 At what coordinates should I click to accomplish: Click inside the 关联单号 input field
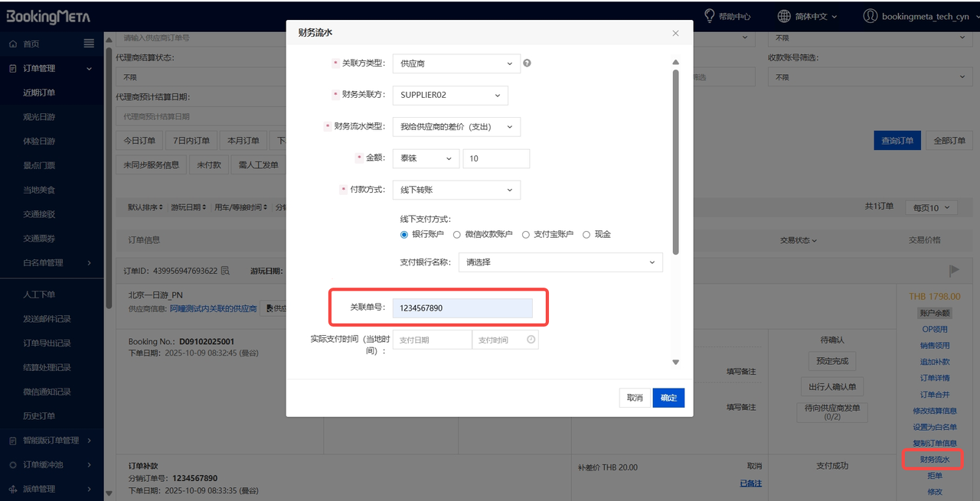point(463,307)
